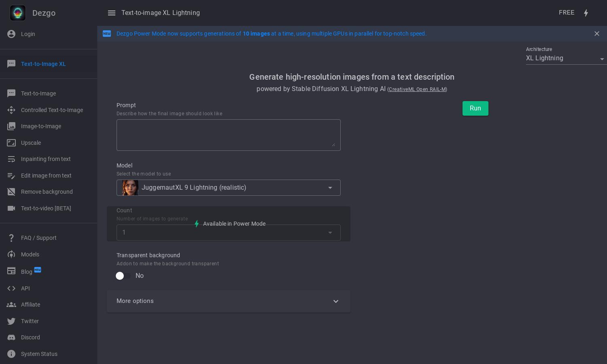Click the Image-to-Image photo icon
The height and width of the screenshot is (364, 607).
tap(11, 126)
